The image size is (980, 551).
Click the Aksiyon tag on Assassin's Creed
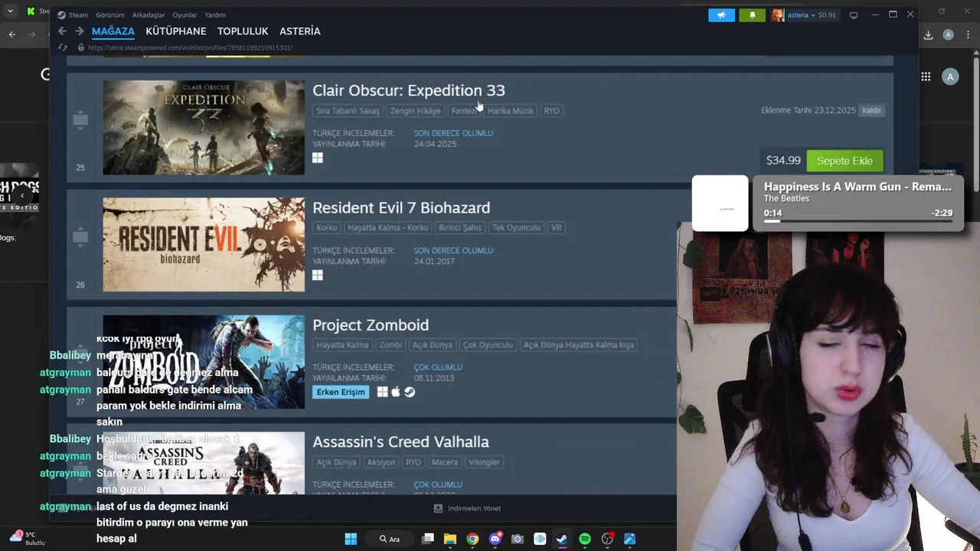click(x=381, y=462)
